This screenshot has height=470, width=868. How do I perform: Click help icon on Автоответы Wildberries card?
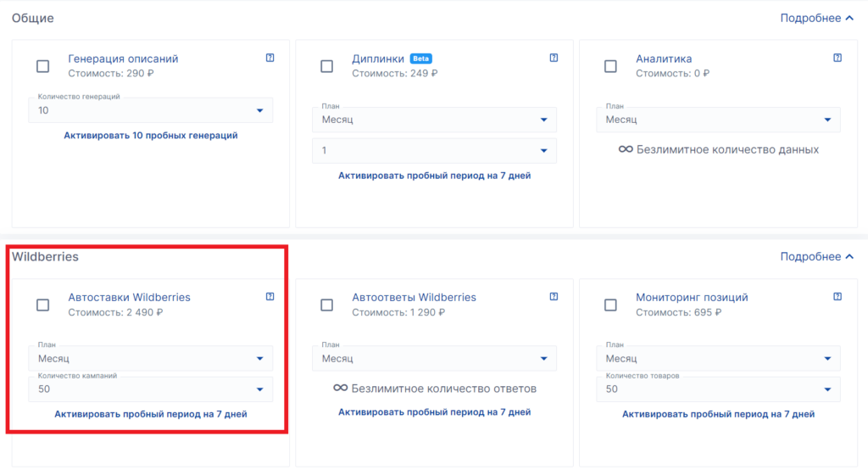coord(554,297)
